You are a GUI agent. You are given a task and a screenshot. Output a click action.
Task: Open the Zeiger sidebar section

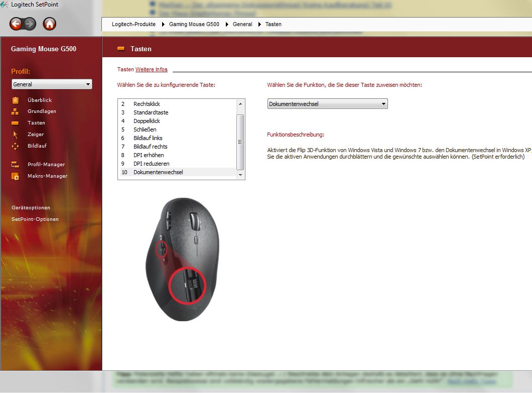point(36,135)
